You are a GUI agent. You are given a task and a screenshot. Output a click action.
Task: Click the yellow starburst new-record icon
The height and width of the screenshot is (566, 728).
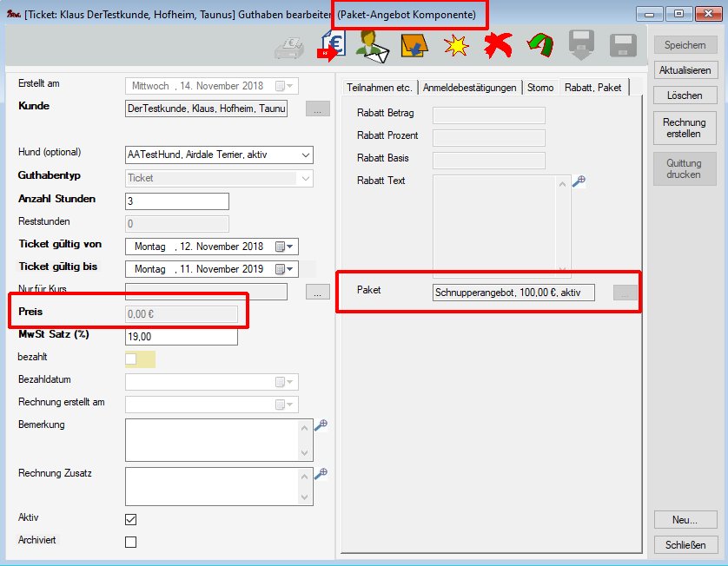(x=456, y=45)
